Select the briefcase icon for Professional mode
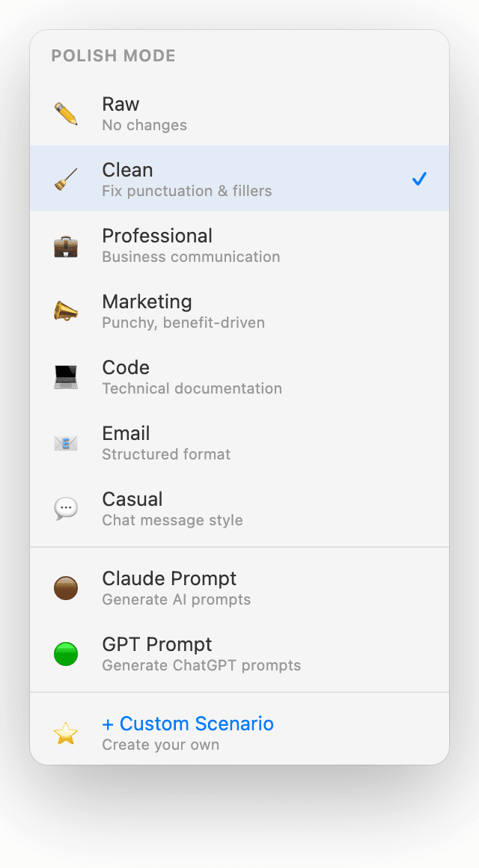Image resolution: width=479 pixels, height=868 pixels. click(x=66, y=245)
